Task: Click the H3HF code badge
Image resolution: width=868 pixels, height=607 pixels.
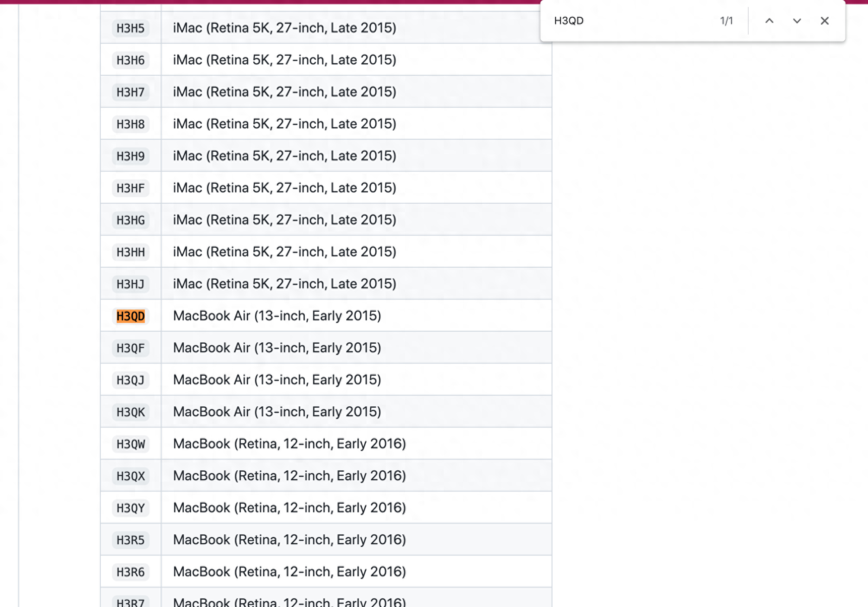Action: [x=131, y=188]
